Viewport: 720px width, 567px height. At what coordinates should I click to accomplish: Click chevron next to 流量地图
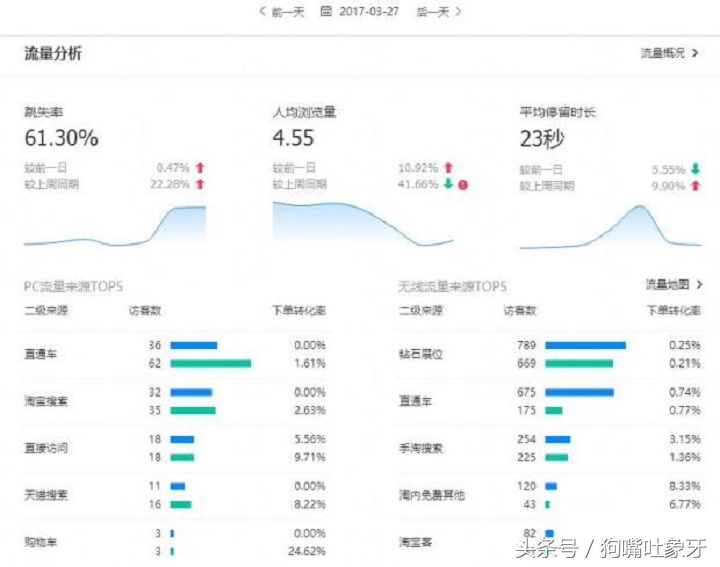[x=699, y=285]
